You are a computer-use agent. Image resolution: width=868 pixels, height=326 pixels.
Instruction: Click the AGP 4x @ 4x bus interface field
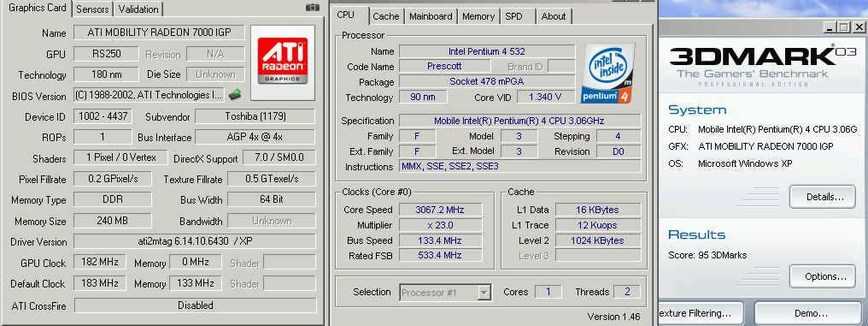point(255,137)
